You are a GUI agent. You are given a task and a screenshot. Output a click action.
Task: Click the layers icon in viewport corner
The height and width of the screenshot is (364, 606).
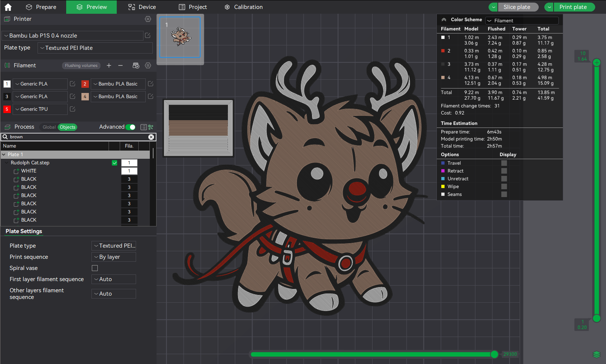tap(597, 354)
